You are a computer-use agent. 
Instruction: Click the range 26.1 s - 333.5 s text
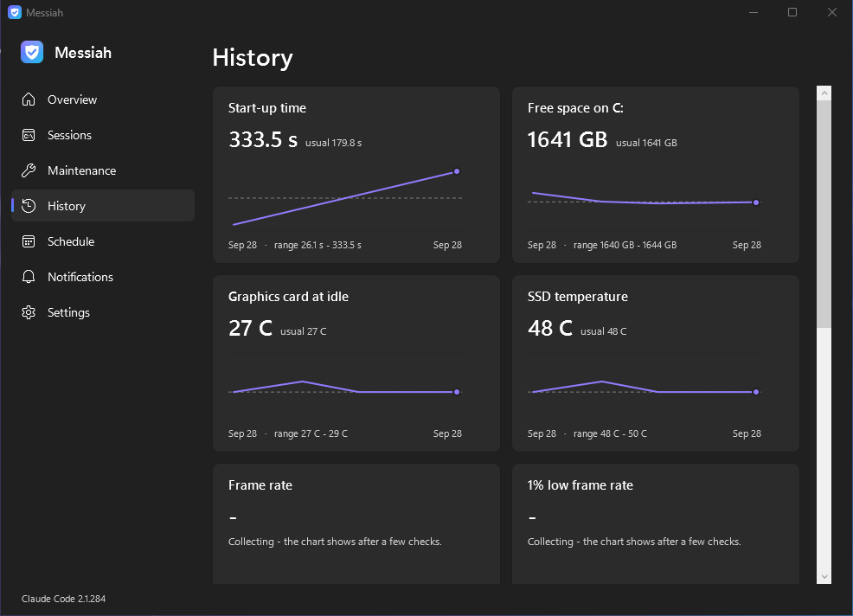(x=317, y=245)
